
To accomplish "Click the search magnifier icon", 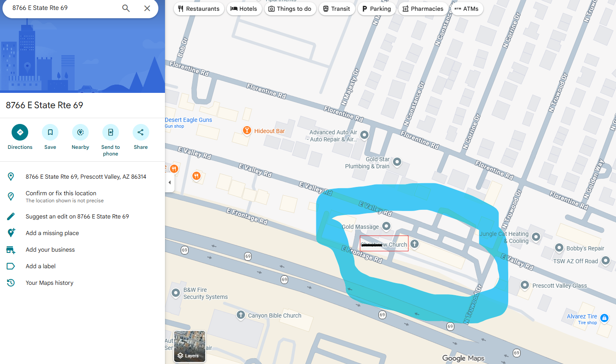I will click(x=126, y=8).
